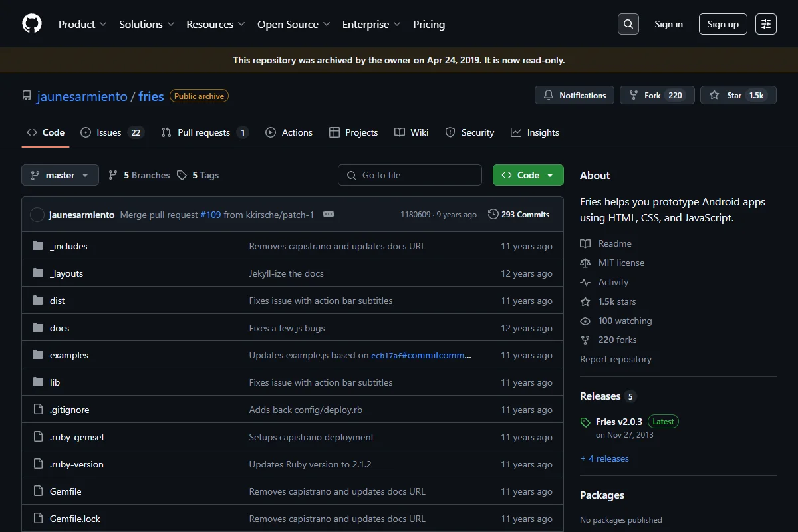Expand the commit message ellipsis

(x=328, y=215)
